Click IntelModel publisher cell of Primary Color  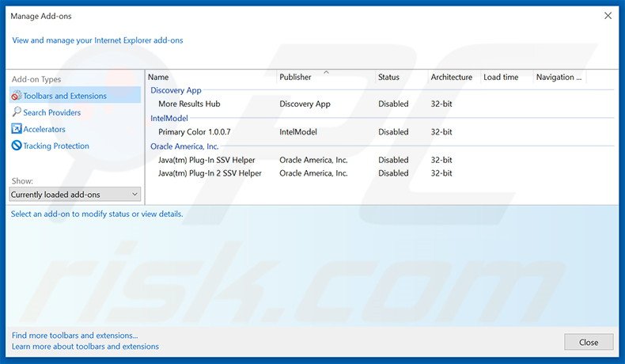click(x=298, y=132)
